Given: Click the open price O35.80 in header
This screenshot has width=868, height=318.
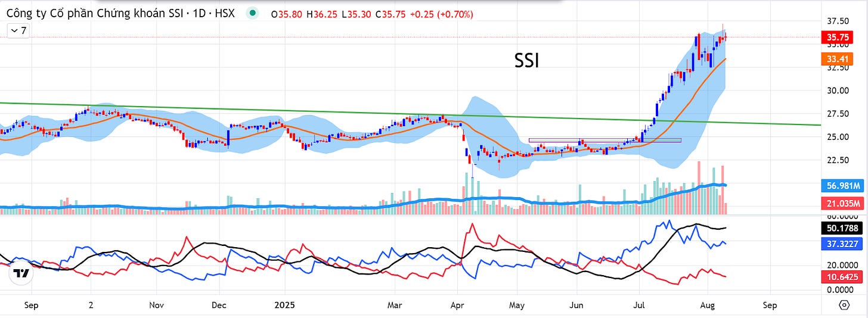Looking at the screenshot, I should click(287, 14).
